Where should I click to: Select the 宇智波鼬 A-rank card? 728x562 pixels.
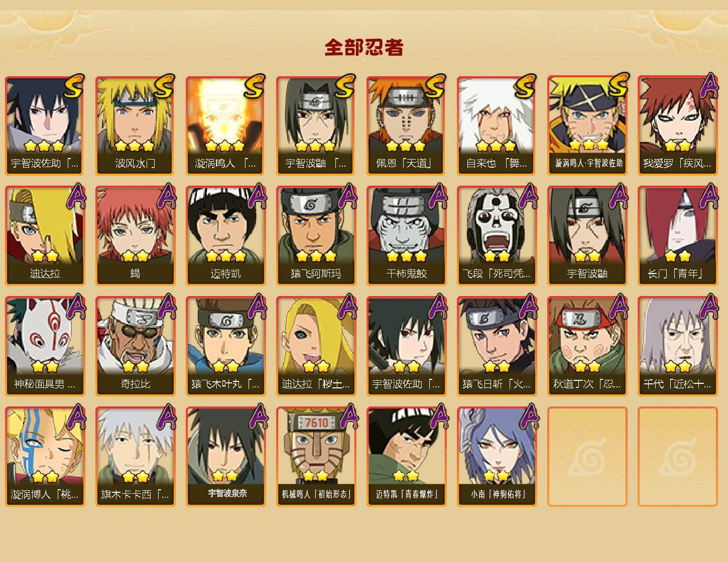pos(587,236)
